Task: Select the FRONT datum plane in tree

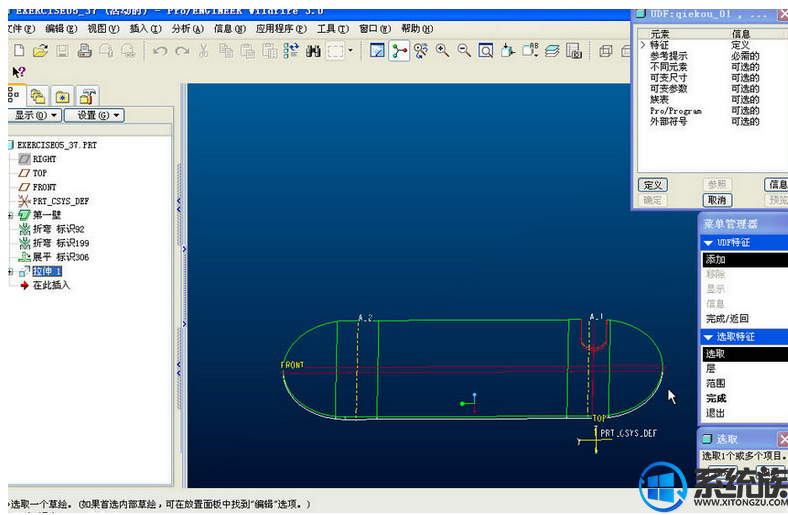Action: pos(45,187)
